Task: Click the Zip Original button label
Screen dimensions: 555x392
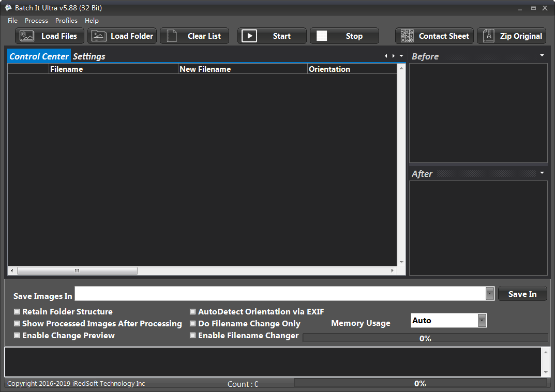Action: click(x=521, y=36)
